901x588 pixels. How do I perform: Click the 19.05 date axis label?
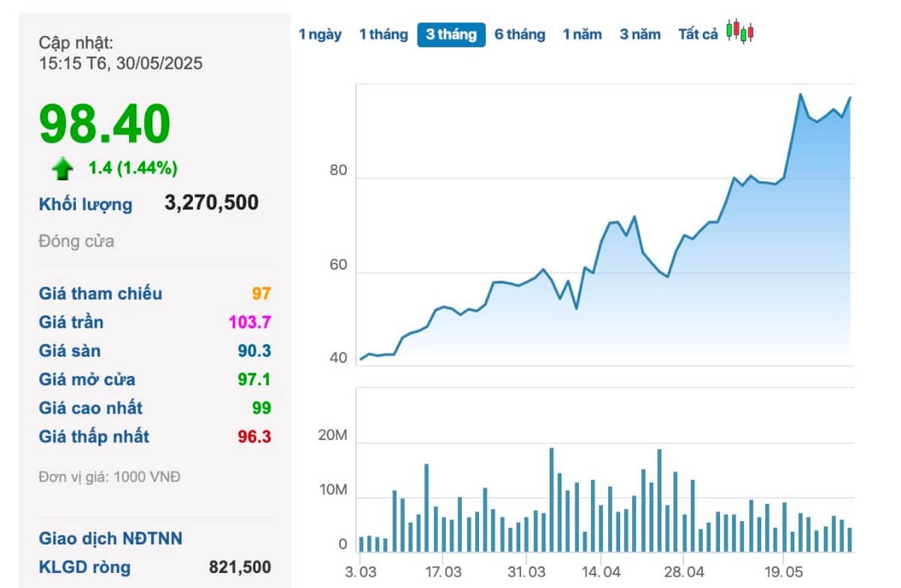pos(782,570)
